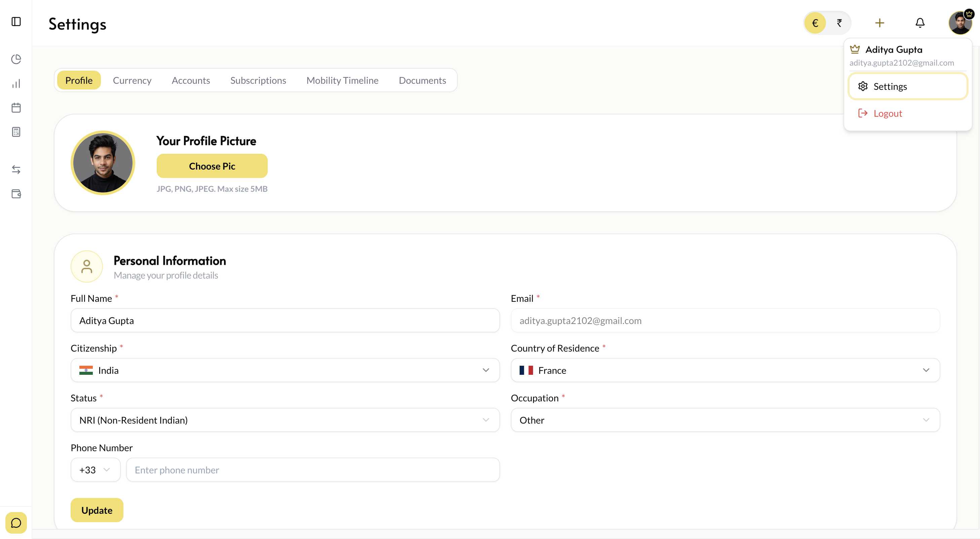Open the Occupation Other dropdown
The width and height of the screenshot is (980, 539).
click(x=725, y=420)
